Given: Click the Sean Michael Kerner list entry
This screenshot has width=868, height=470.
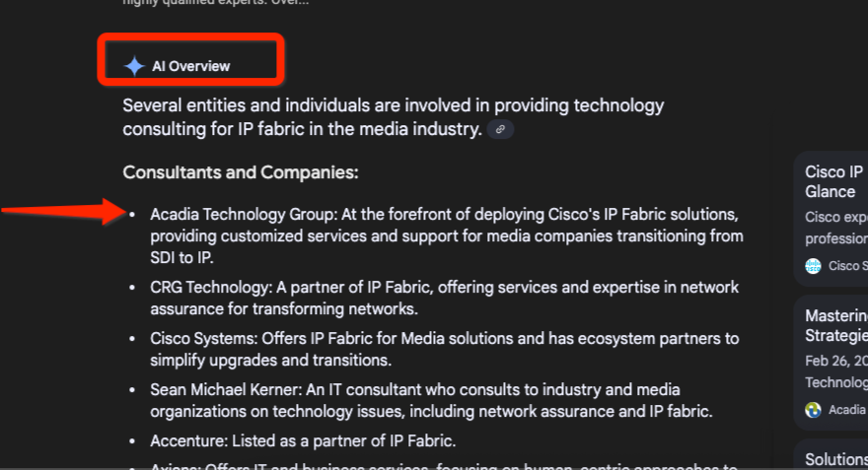Looking at the screenshot, I should (x=430, y=400).
